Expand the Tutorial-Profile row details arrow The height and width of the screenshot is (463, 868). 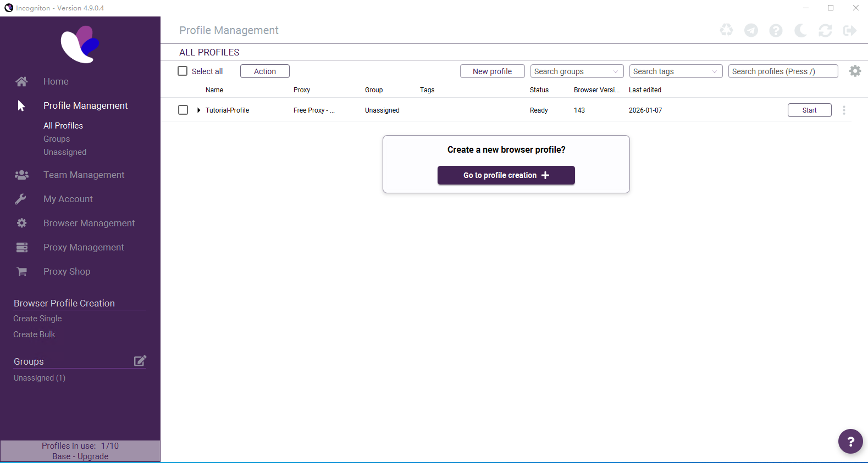(198, 110)
